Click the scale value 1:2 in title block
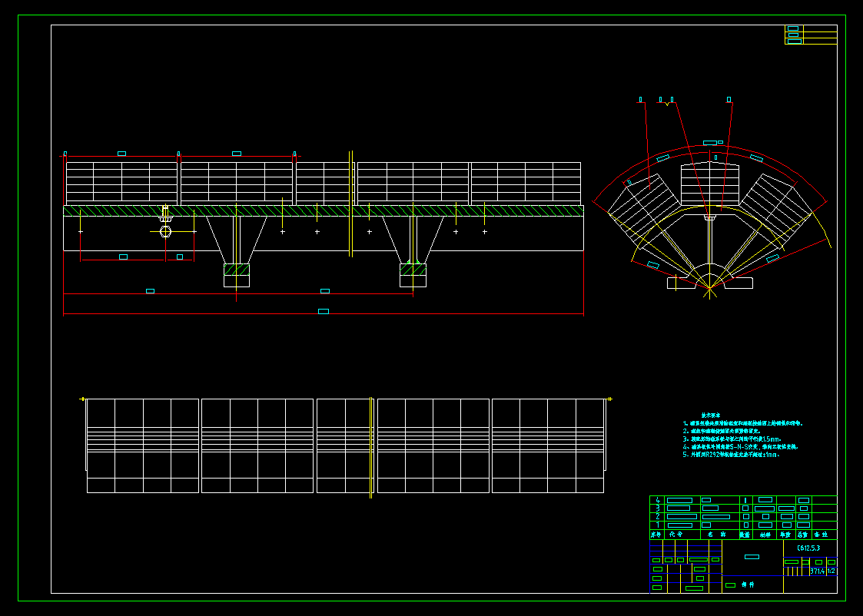863x616 pixels. point(831,571)
